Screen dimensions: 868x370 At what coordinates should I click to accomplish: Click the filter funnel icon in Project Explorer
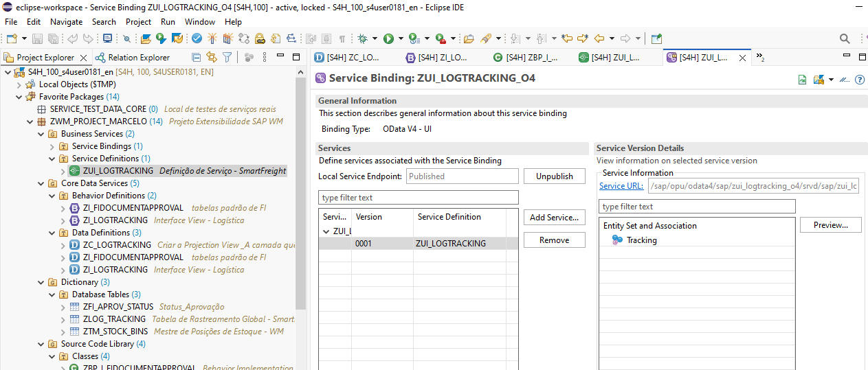[227, 58]
